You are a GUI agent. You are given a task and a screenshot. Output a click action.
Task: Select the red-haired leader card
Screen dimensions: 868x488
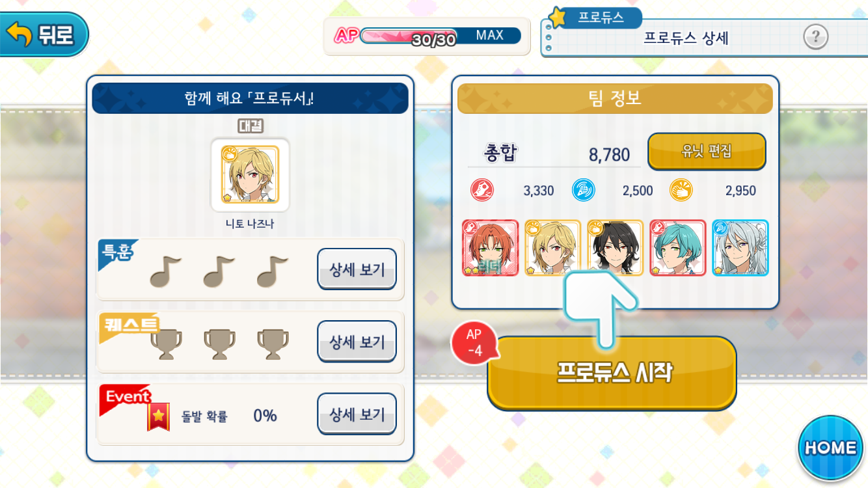(490, 248)
